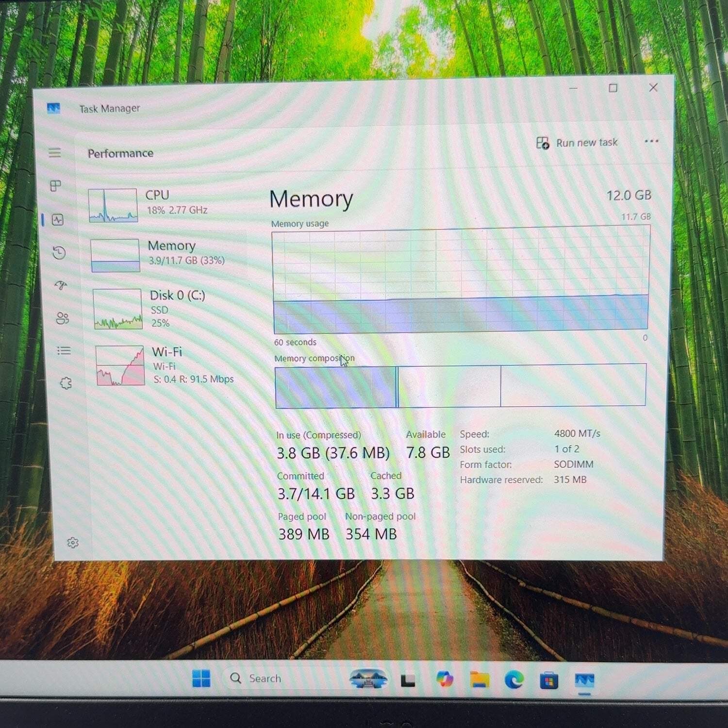Launch Copilot from the taskbar
This screenshot has width=728, height=728.
point(444,679)
